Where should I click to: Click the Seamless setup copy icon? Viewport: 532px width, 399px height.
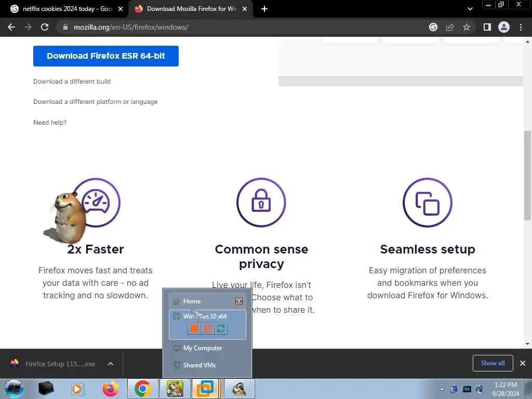click(x=428, y=203)
